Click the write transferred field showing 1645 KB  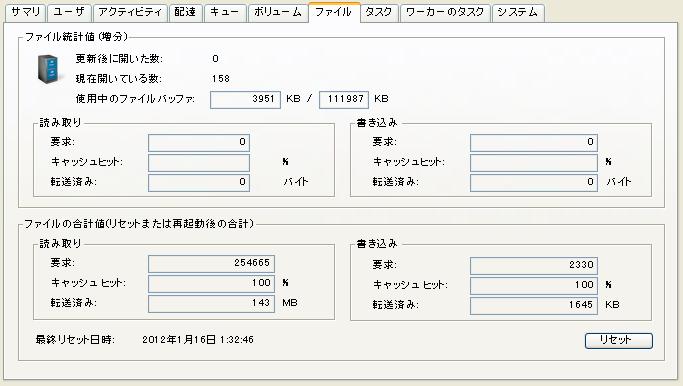[534, 305]
